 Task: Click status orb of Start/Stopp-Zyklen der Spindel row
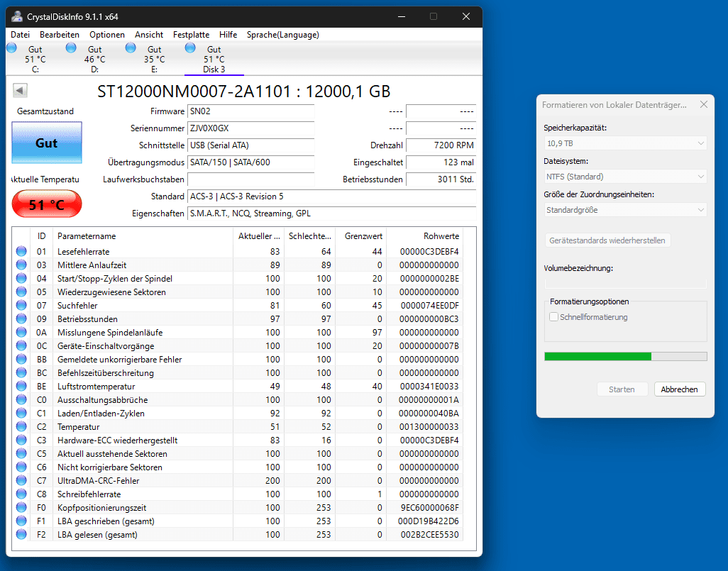pos(21,278)
